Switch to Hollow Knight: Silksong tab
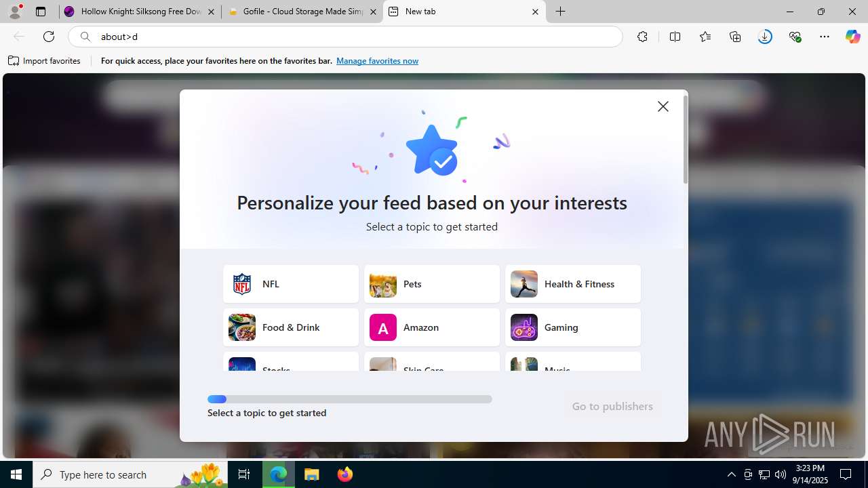868x488 pixels. coord(140,12)
